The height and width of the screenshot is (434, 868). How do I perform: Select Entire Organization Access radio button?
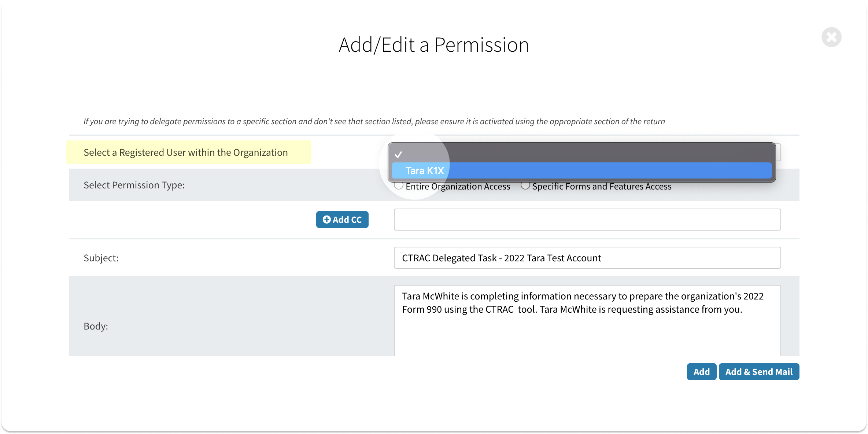click(x=399, y=186)
